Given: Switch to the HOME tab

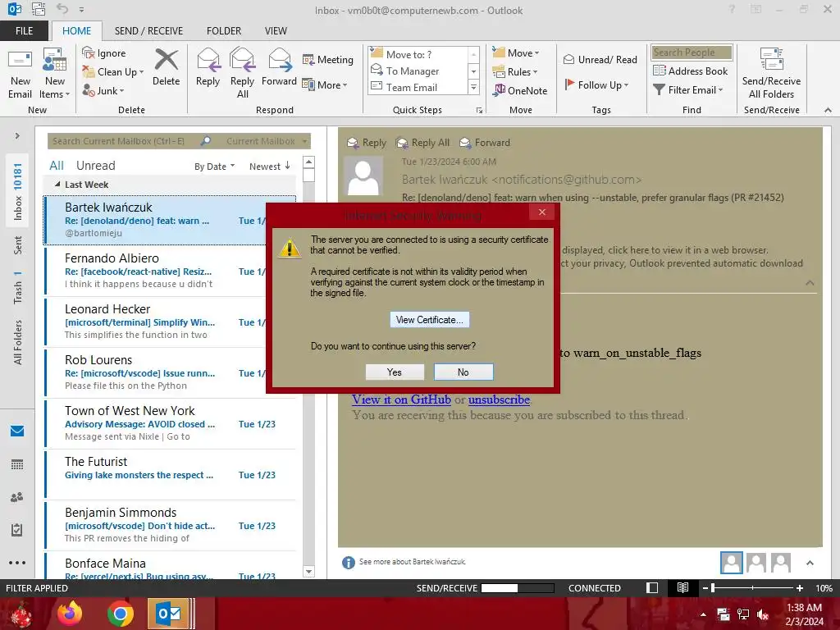Looking at the screenshot, I should point(76,30).
